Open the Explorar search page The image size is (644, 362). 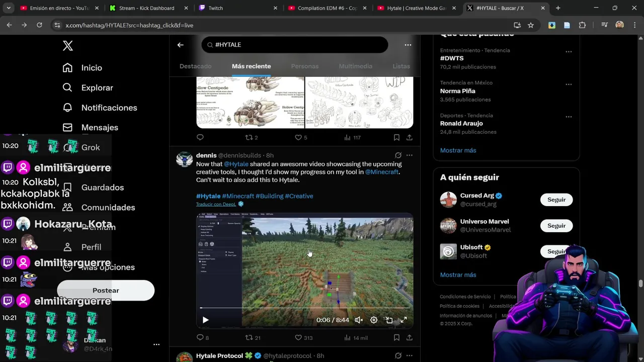(x=88, y=87)
